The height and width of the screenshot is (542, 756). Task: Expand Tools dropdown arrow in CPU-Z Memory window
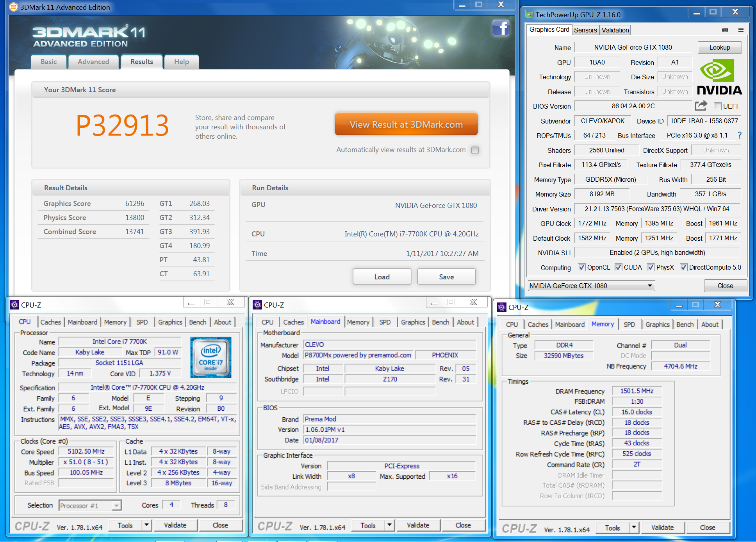coord(634,528)
